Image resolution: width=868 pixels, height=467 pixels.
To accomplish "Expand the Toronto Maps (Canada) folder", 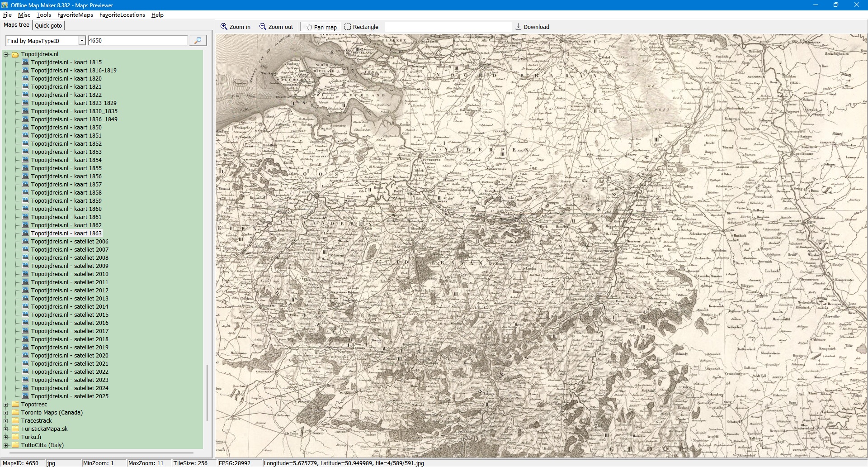I will [6, 413].
